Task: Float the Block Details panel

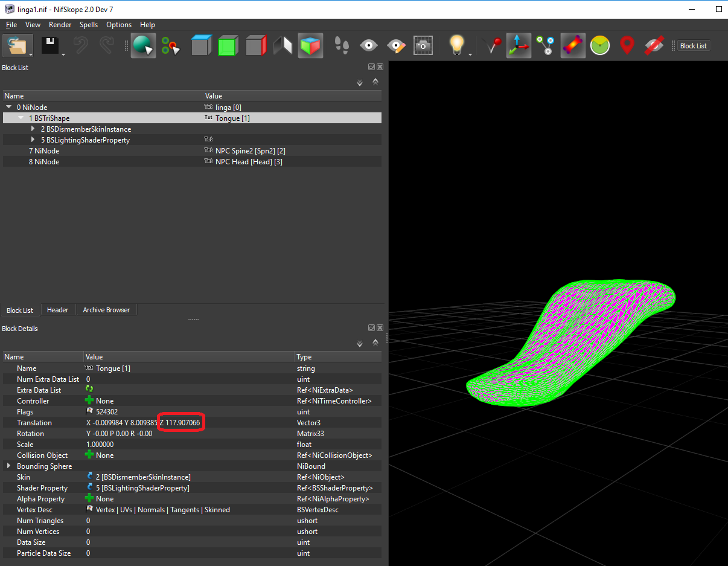Action: tap(371, 328)
